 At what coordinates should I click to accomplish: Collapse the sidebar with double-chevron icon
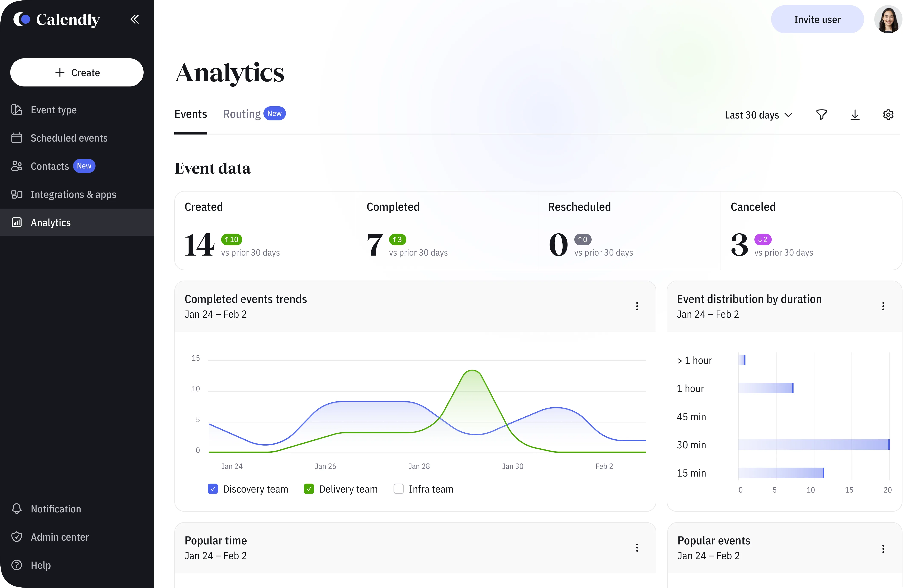point(135,19)
